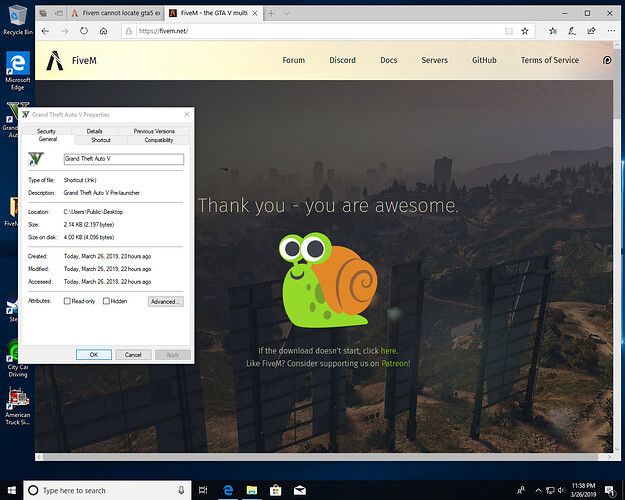Viewport: 625px width, 500px height.
Task: Open the Docs navigation link
Action: pyautogui.click(x=389, y=60)
